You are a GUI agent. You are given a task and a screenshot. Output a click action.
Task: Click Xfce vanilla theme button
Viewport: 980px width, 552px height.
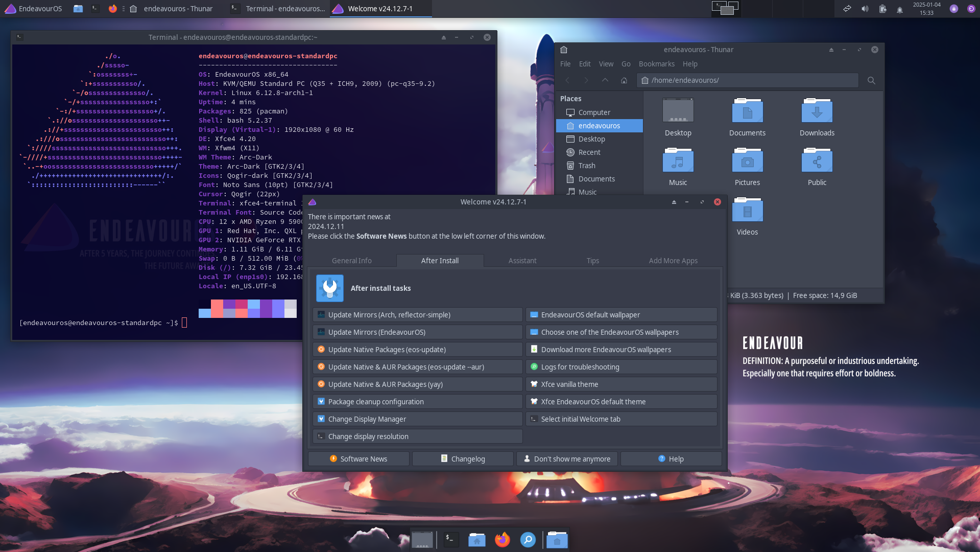(622, 384)
